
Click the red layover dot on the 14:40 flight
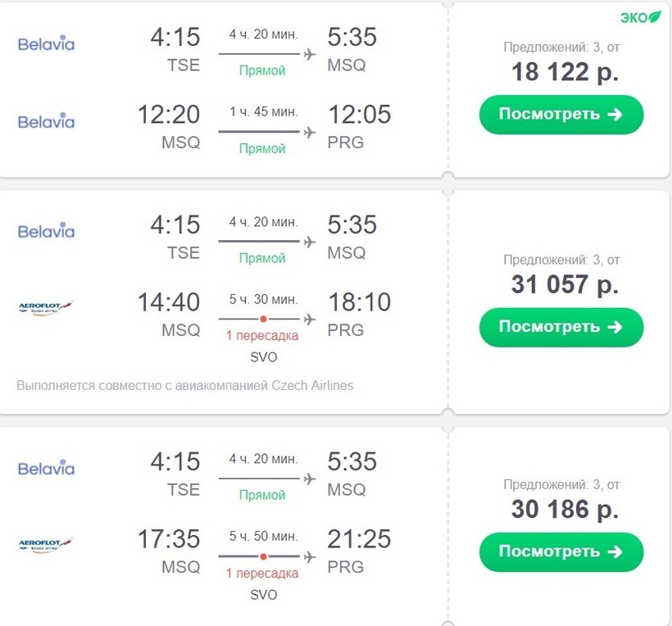(263, 319)
